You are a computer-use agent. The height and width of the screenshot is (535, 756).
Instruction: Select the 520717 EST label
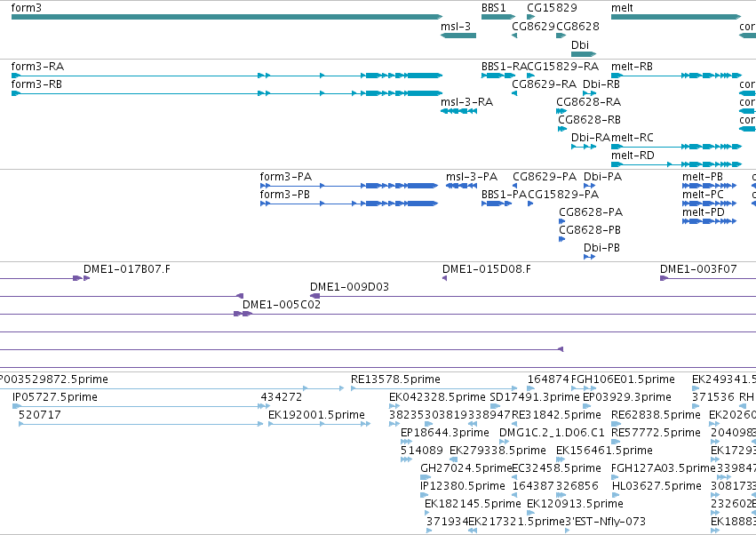tap(40, 415)
